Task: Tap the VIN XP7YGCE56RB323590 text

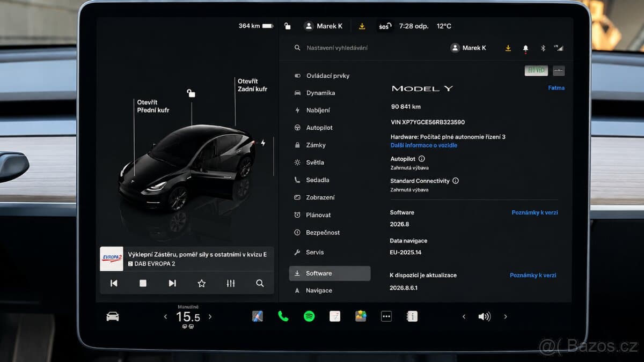Action: coord(428,122)
